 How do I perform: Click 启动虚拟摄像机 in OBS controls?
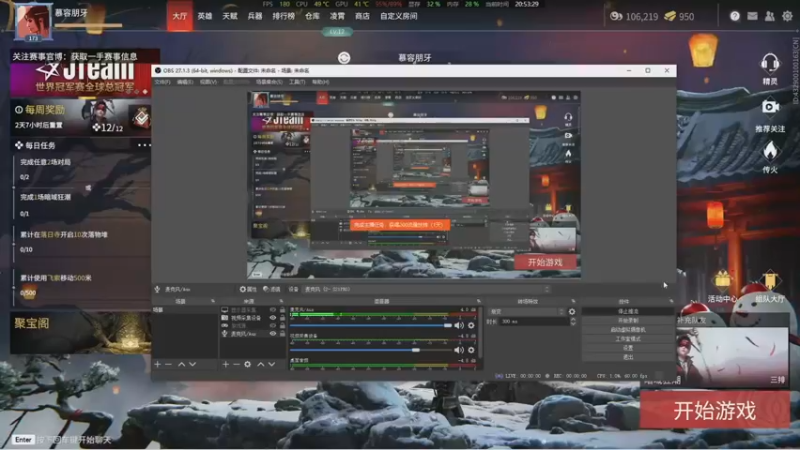pyautogui.click(x=628, y=330)
